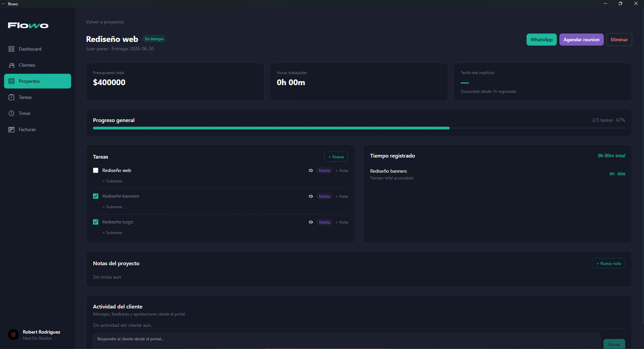
Task: Click the Eliminar button
Action: pyautogui.click(x=619, y=40)
